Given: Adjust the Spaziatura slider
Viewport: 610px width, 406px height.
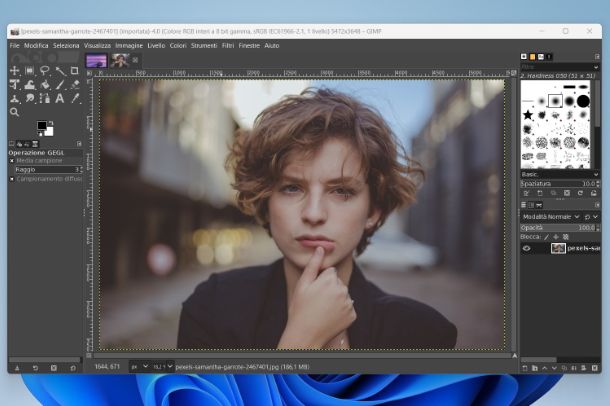Looking at the screenshot, I should (558, 184).
